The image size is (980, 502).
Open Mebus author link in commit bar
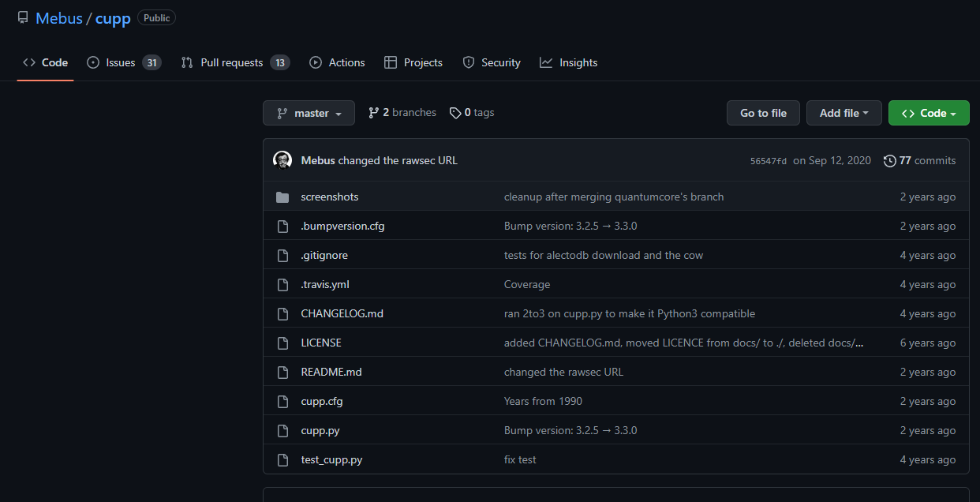pyautogui.click(x=318, y=160)
